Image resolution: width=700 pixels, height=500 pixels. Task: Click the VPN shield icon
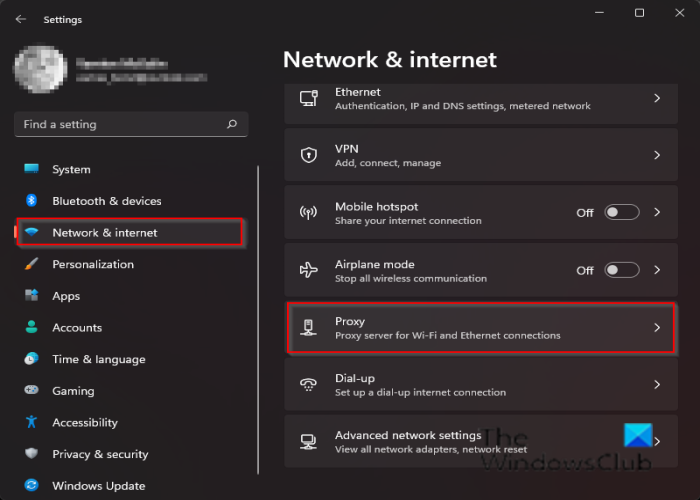(x=309, y=155)
